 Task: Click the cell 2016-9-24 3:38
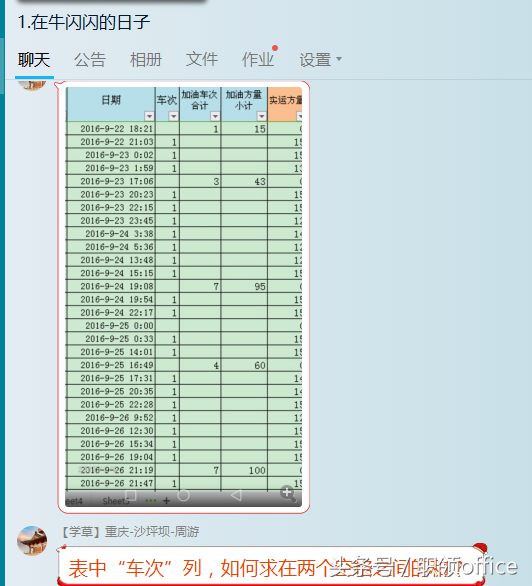111,234
